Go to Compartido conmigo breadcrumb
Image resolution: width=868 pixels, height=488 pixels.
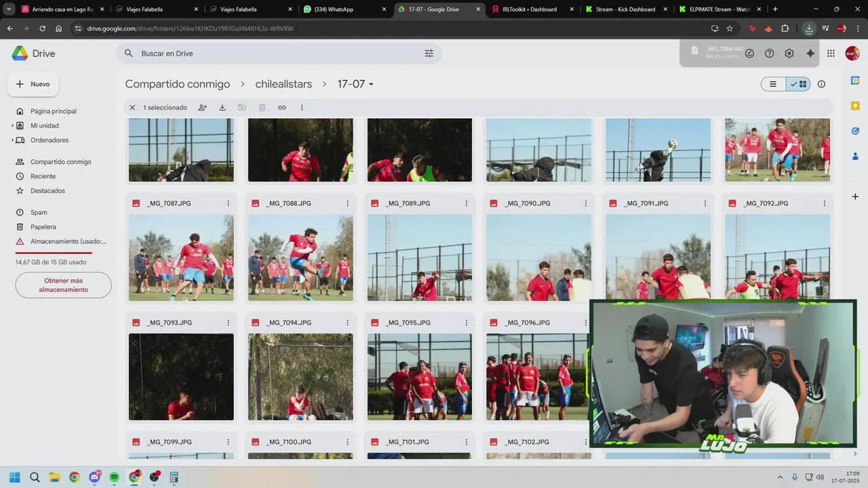[x=178, y=84]
